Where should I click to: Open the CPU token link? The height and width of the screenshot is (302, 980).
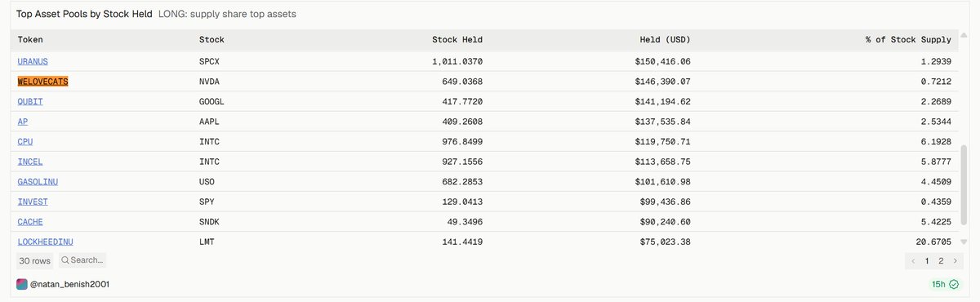click(x=25, y=142)
